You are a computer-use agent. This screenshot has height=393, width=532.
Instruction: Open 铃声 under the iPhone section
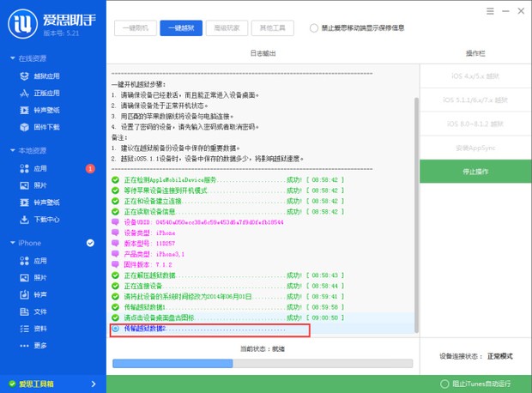pyautogui.click(x=33, y=294)
